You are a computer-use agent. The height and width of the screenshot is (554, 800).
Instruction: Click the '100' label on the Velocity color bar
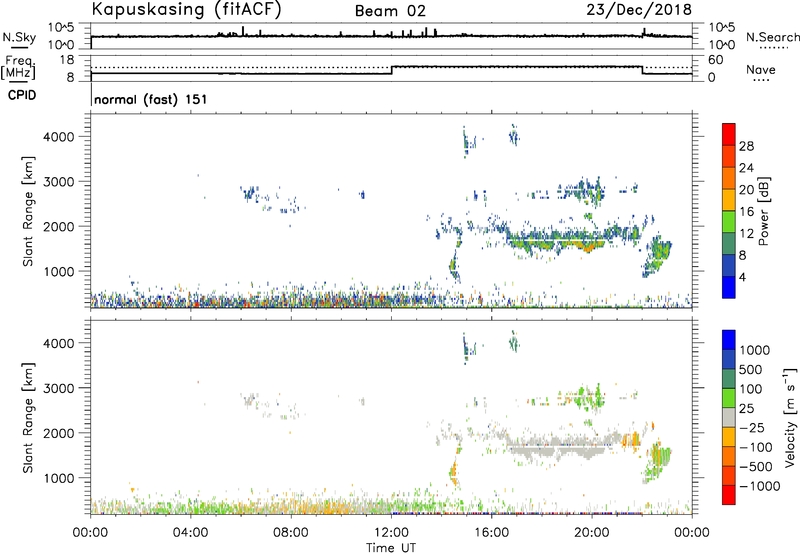(751, 389)
